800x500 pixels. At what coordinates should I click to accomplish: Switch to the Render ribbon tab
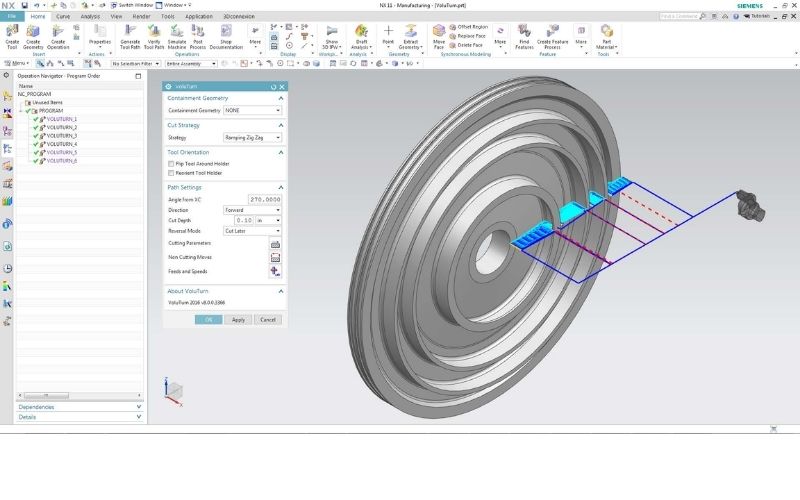(x=141, y=16)
